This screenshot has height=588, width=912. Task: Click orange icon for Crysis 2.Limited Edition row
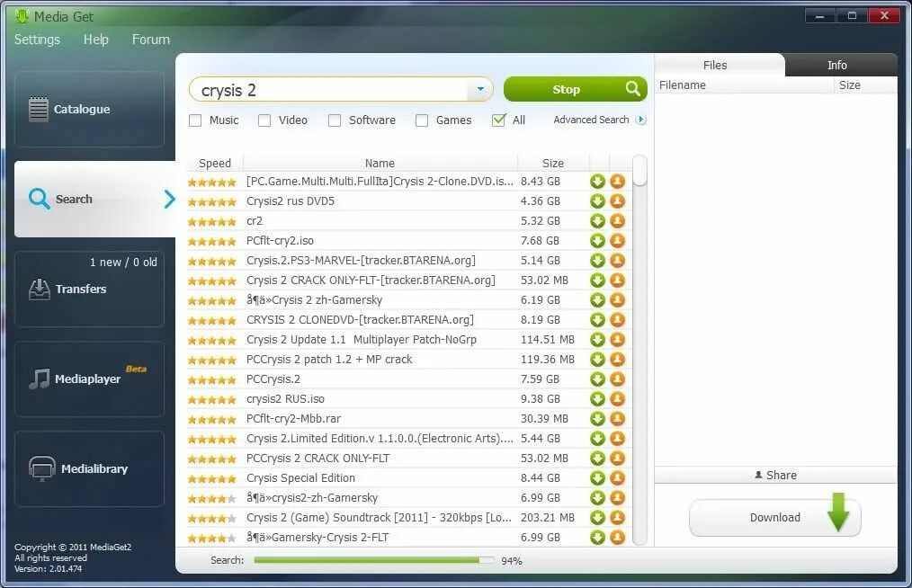point(617,439)
